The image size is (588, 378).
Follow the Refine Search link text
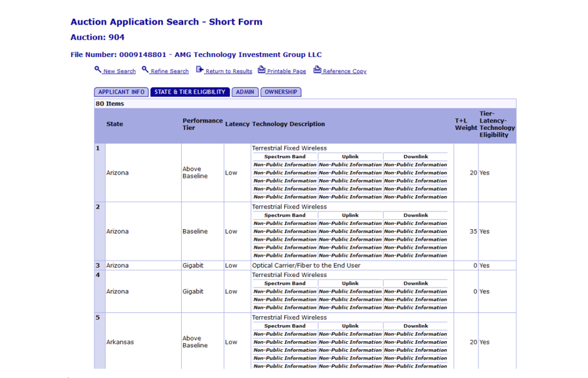[x=170, y=72]
